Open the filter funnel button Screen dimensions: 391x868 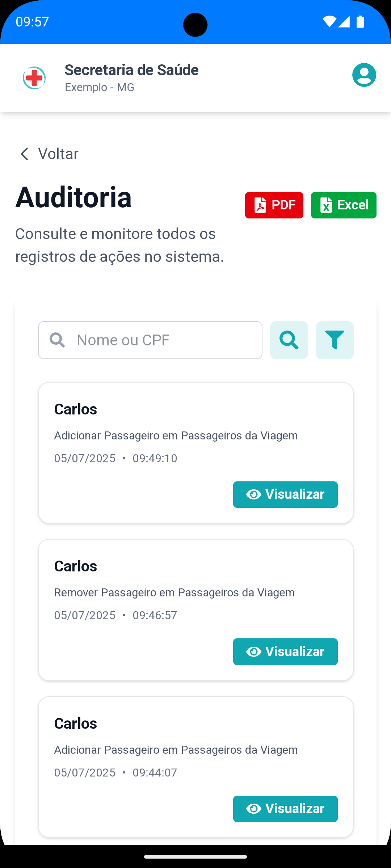click(x=335, y=340)
